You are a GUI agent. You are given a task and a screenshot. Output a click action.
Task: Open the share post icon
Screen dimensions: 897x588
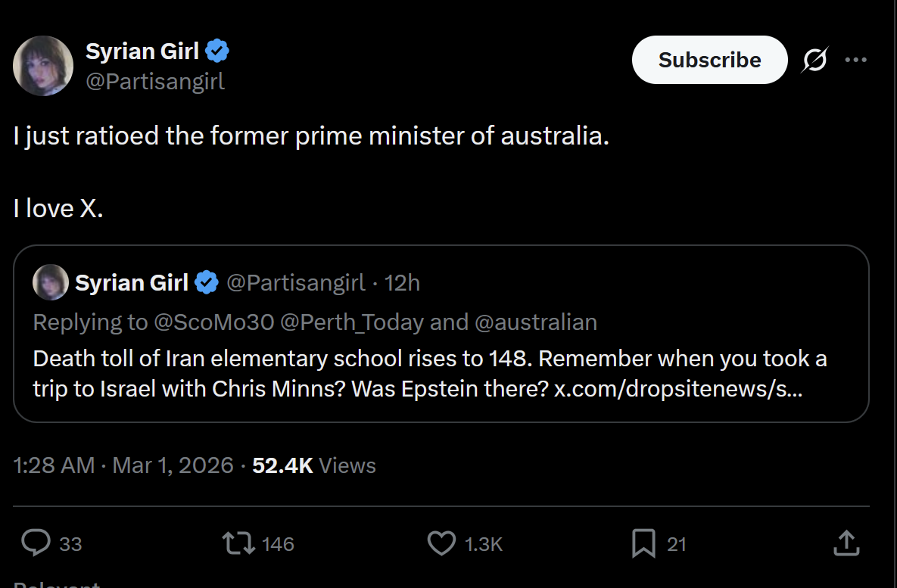[846, 543]
